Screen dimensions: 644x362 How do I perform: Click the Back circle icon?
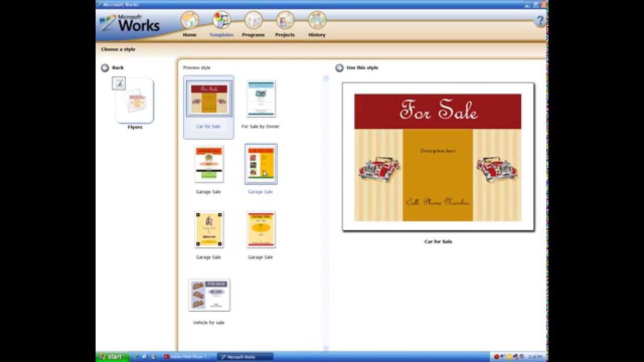(106, 67)
